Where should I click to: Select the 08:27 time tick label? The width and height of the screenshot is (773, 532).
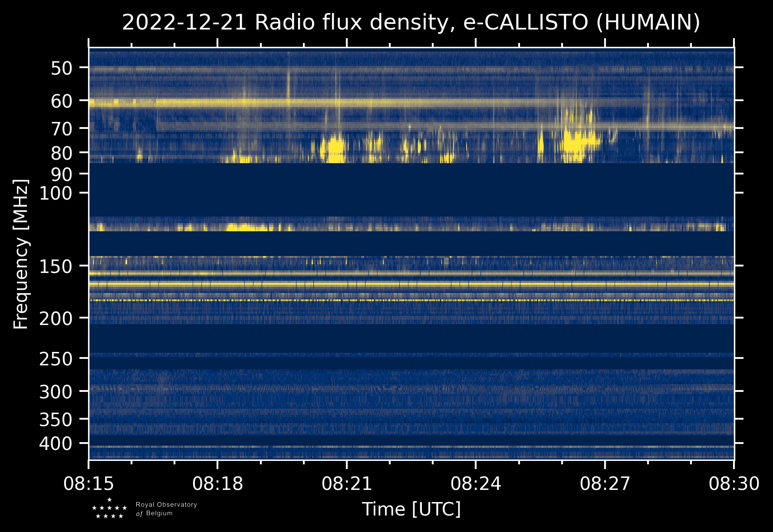605,483
